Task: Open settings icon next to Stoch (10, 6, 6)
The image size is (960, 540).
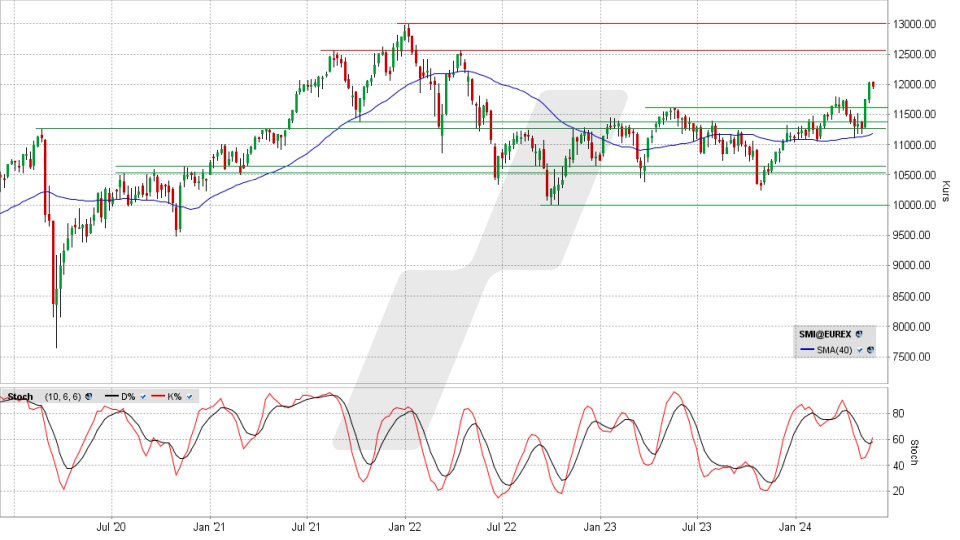Action: [x=89, y=397]
